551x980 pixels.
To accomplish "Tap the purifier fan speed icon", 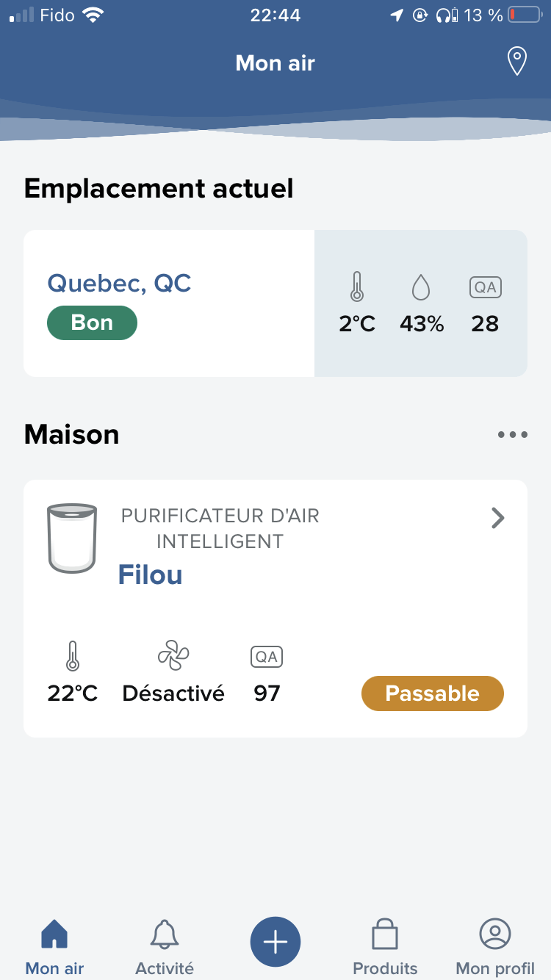I will pos(173,655).
